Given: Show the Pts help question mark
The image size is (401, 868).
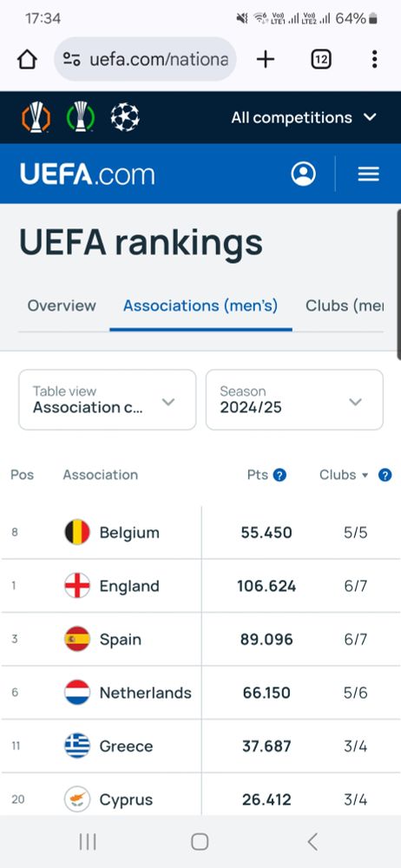Looking at the screenshot, I should tap(279, 475).
